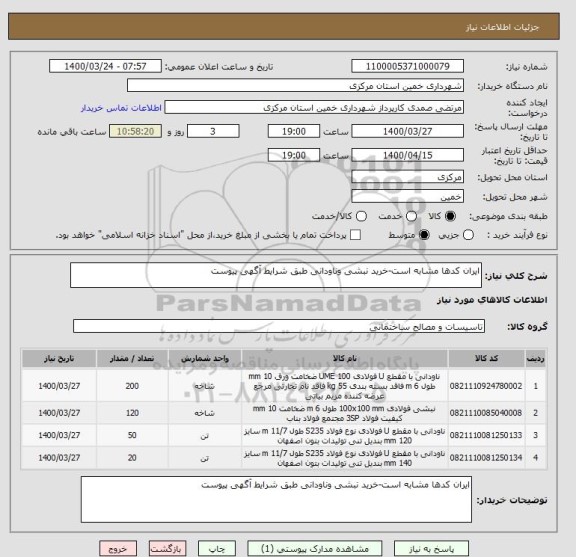Select the 'کالا/خدمت' radio button

click(x=361, y=216)
